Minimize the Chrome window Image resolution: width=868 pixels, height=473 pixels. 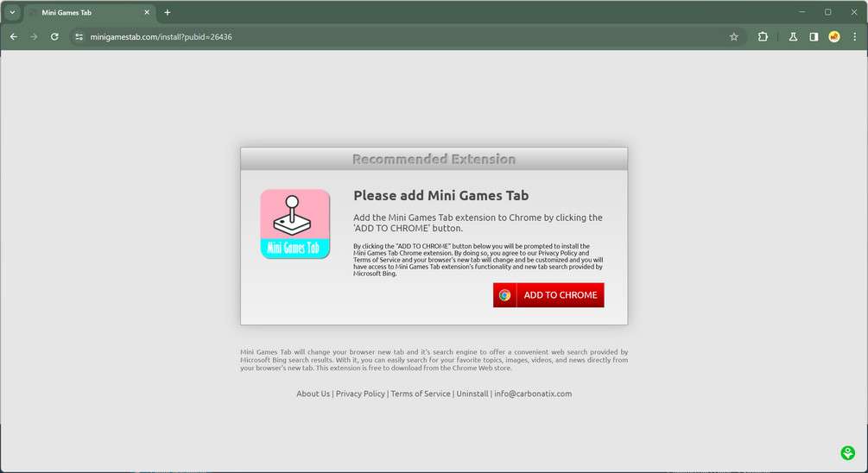802,11
